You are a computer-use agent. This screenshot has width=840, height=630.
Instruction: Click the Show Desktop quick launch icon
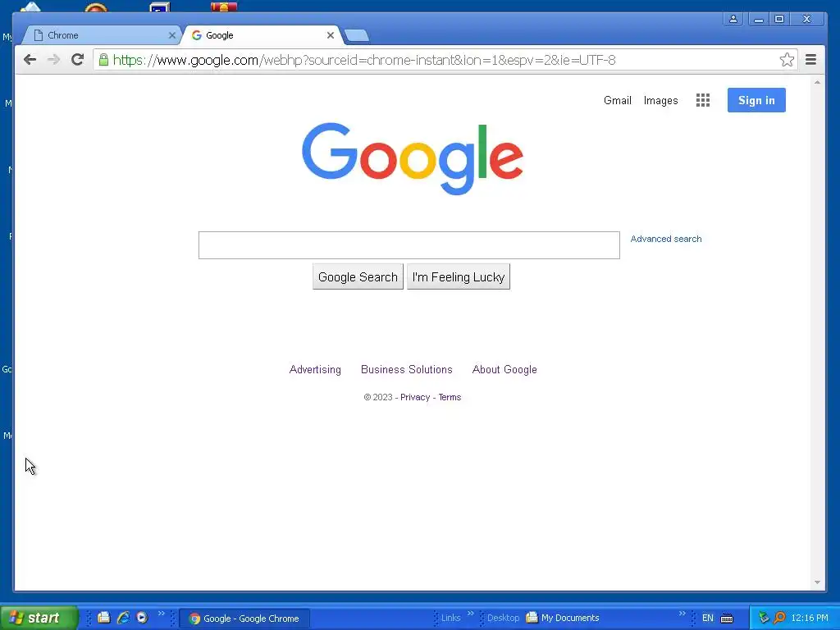pos(103,618)
